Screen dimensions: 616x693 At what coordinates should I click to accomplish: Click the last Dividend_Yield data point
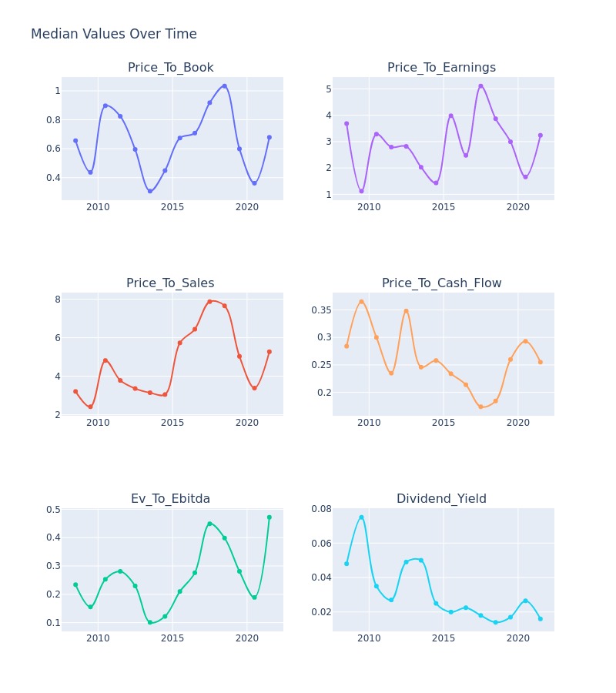point(541,619)
